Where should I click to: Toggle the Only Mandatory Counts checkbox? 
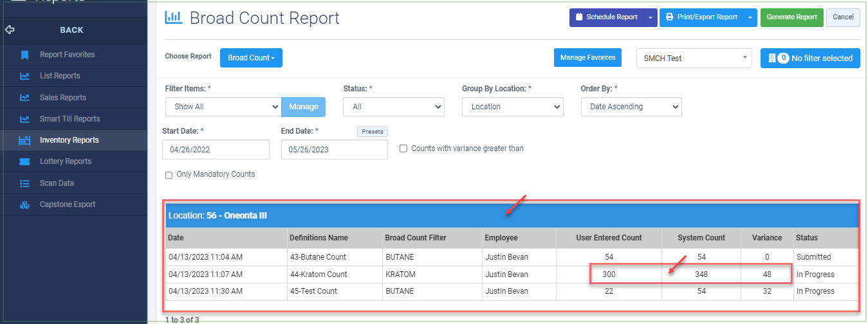click(x=169, y=175)
